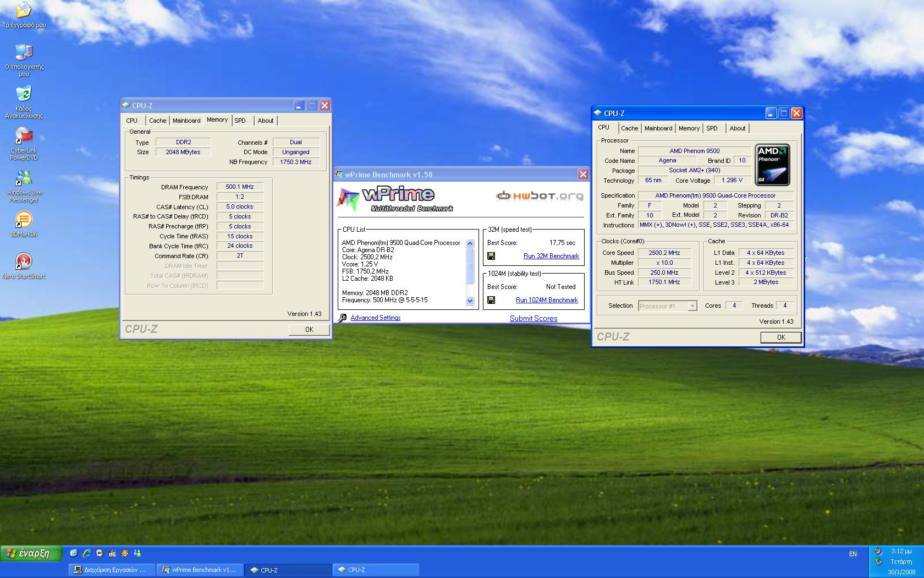Select the AMD Phenom 9500 Name field
Viewport: 924px width, 578px height.
(694, 151)
